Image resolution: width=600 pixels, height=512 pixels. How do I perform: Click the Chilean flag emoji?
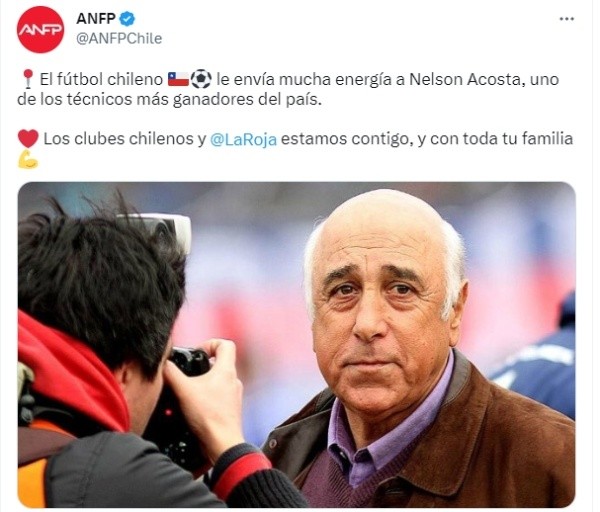tap(178, 80)
